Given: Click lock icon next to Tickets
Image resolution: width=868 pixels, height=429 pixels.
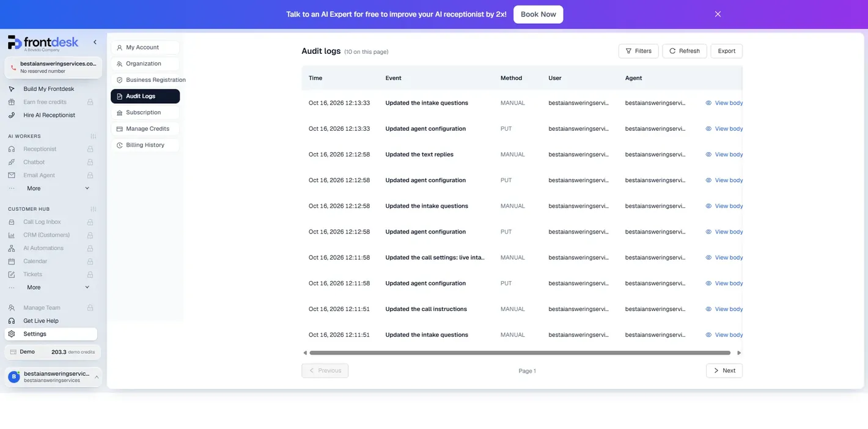Looking at the screenshot, I should click(x=90, y=274).
